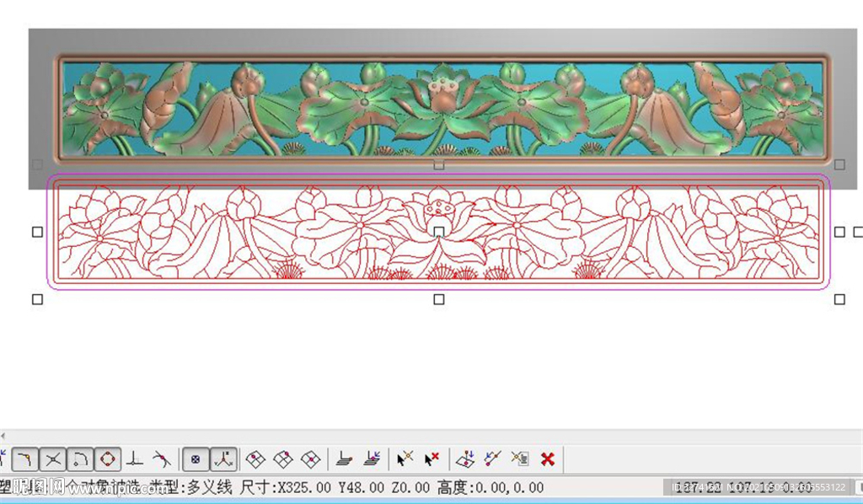Click the bottom-left selection handle
Screen dimensions: 863x504
pyautogui.click(x=37, y=299)
